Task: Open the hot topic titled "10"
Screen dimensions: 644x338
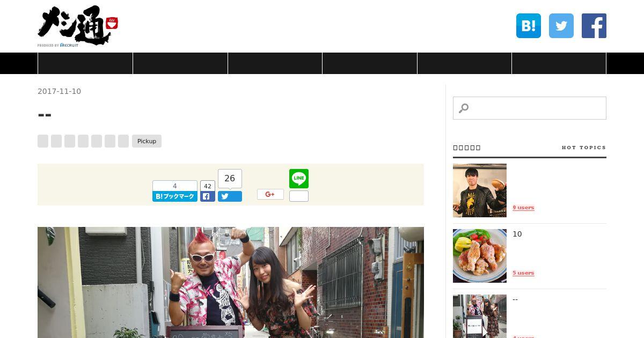Action: 517,234
